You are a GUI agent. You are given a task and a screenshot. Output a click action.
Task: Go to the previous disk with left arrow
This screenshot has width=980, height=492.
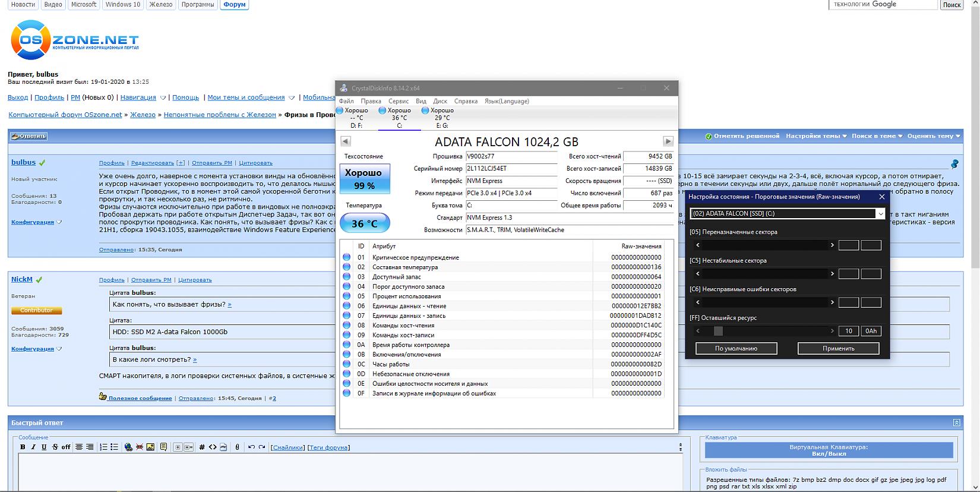346,141
